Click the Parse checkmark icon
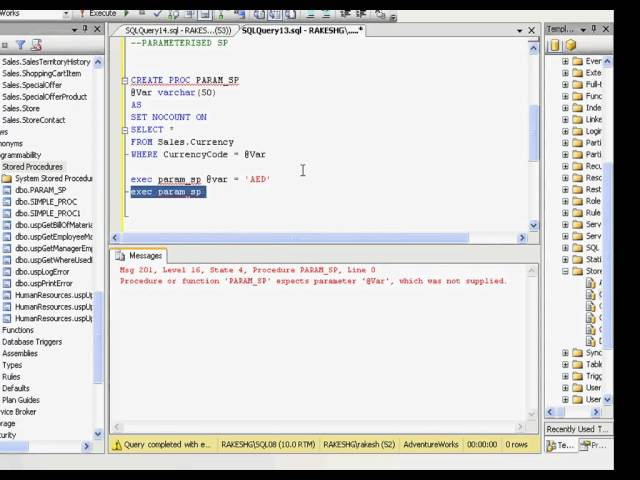Image resolution: width=640 pixels, height=480 pixels. pos(157,13)
